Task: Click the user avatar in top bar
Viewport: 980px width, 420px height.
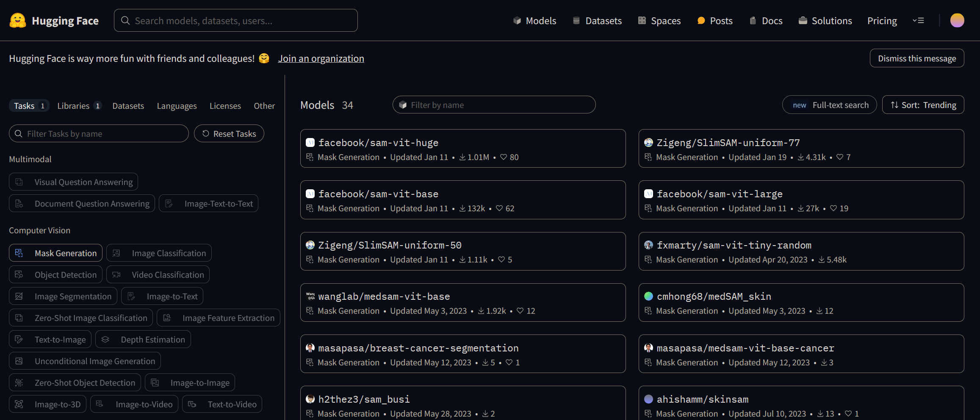Action: tap(957, 20)
